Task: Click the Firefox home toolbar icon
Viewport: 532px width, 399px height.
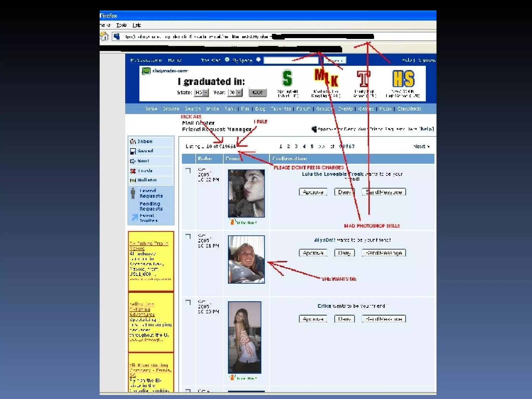Action: pyautogui.click(x=104, y=36)
